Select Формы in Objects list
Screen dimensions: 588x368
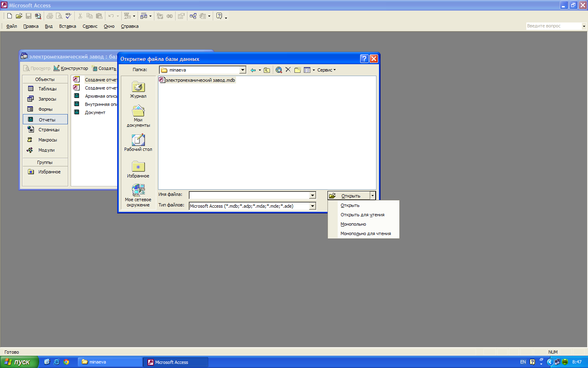45,109
